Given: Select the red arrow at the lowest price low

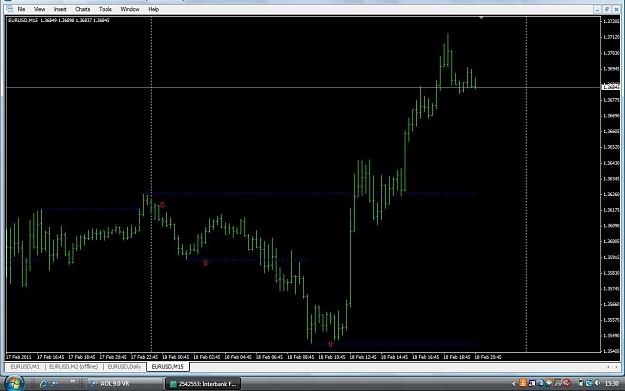Looking at the screenshot, I should [330, 344].
